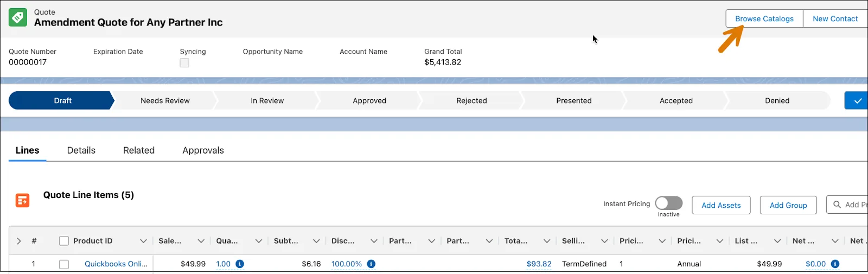Check the Syncing checkbox

[184, 63]
